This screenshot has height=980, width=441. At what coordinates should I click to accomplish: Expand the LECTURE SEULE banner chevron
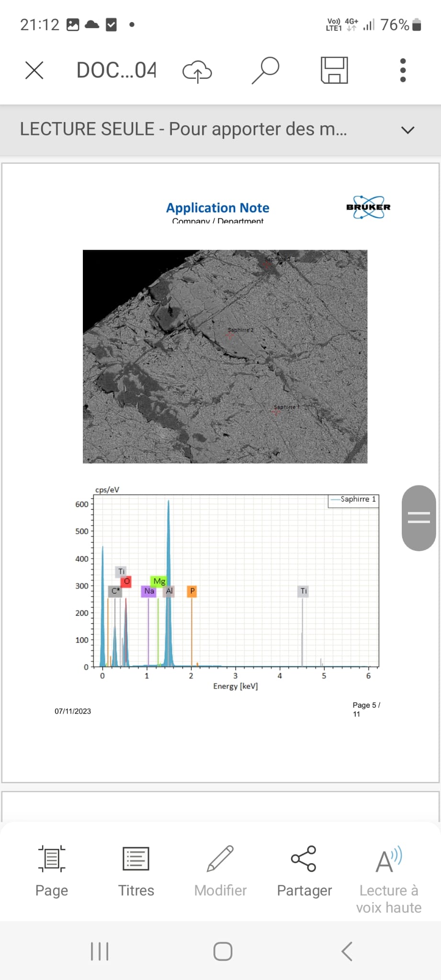click(407, 130)
